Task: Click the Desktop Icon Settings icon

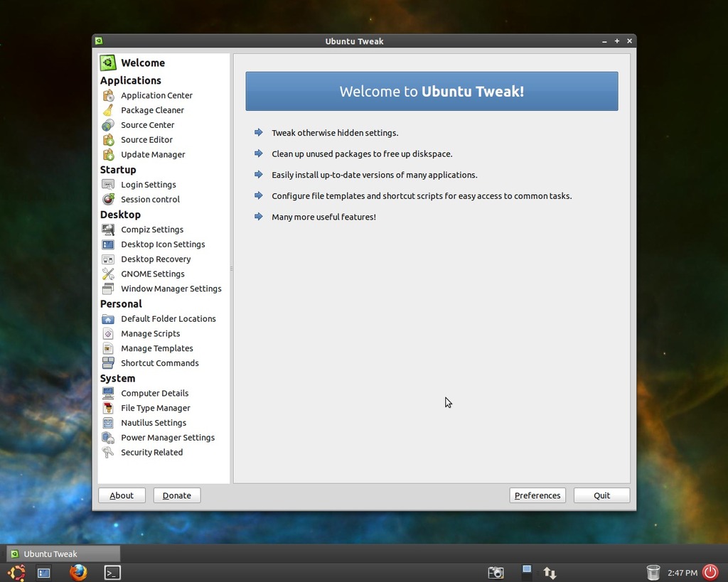Action: tap(108, 244)
